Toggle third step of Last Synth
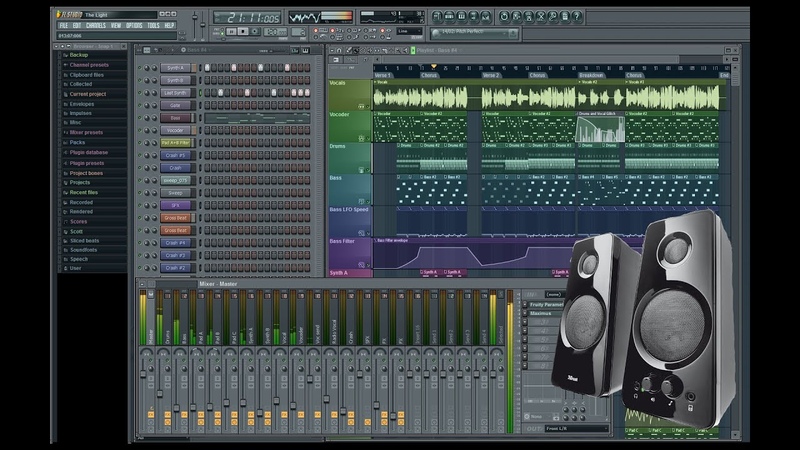 coord(221,93)
